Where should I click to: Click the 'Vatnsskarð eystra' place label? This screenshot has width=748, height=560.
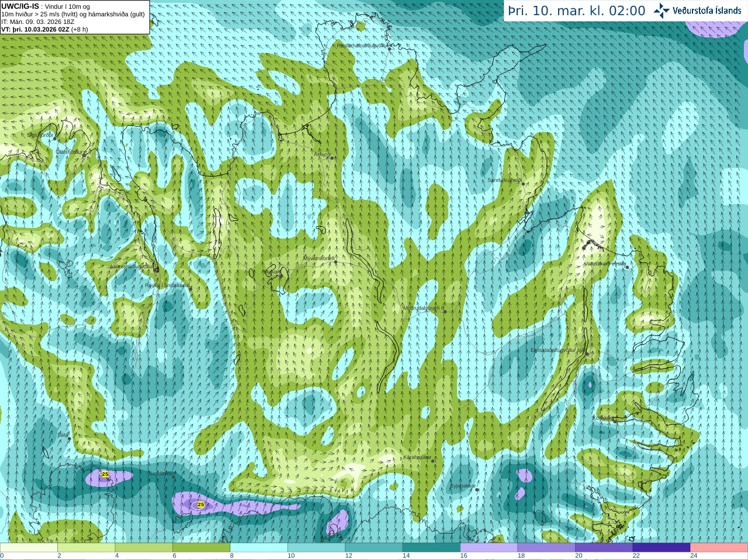(605, 264)
